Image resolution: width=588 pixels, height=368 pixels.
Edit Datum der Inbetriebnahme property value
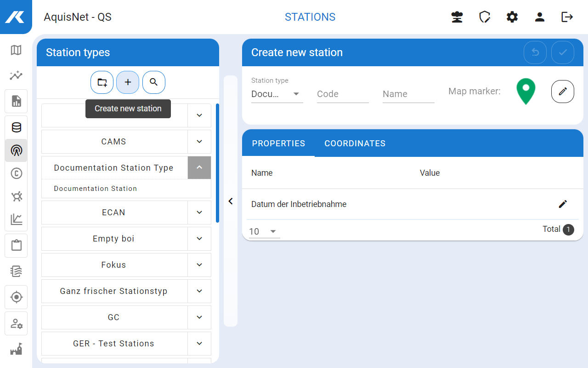tap(563, 204)
